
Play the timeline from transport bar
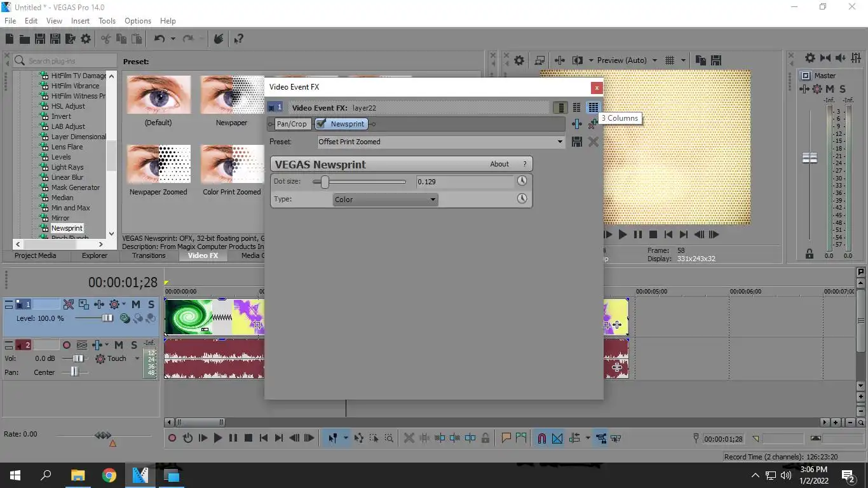coord(218,438)
